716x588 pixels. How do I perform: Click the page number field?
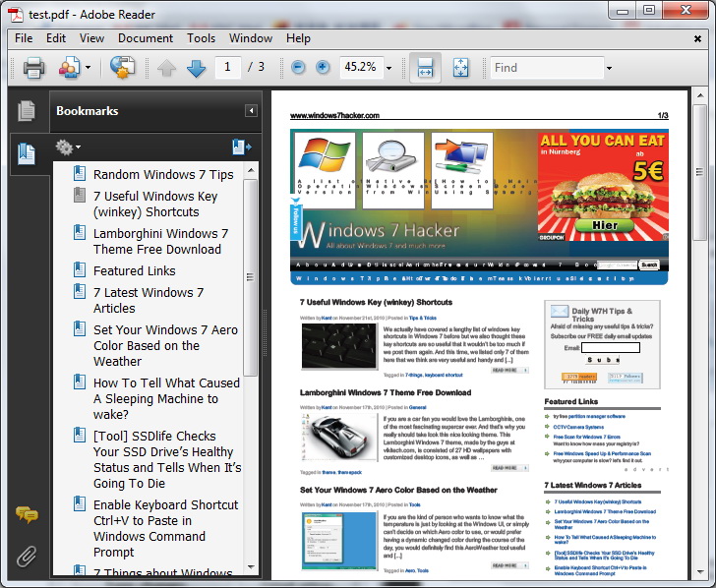pyautogui.click(x=227, y=67)
